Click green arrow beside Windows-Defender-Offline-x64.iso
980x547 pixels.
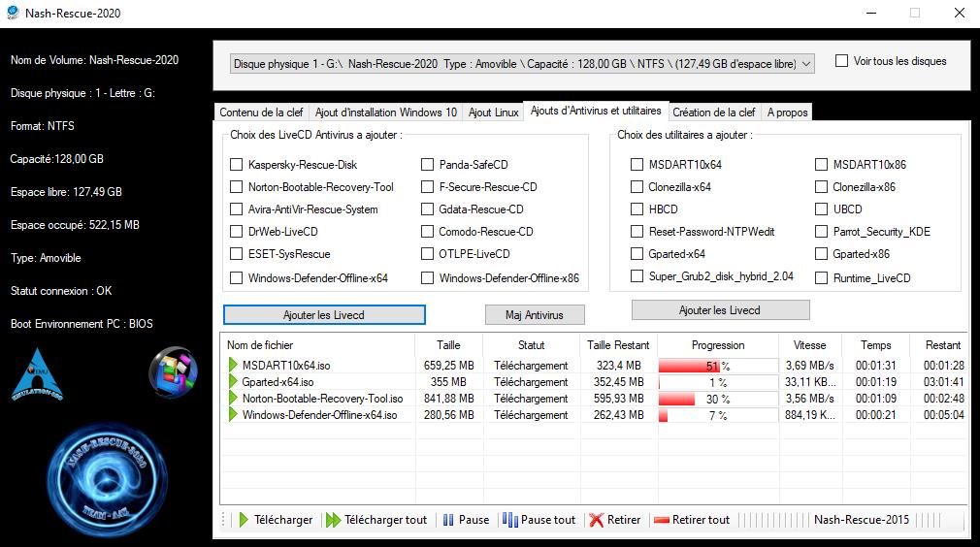233,414
